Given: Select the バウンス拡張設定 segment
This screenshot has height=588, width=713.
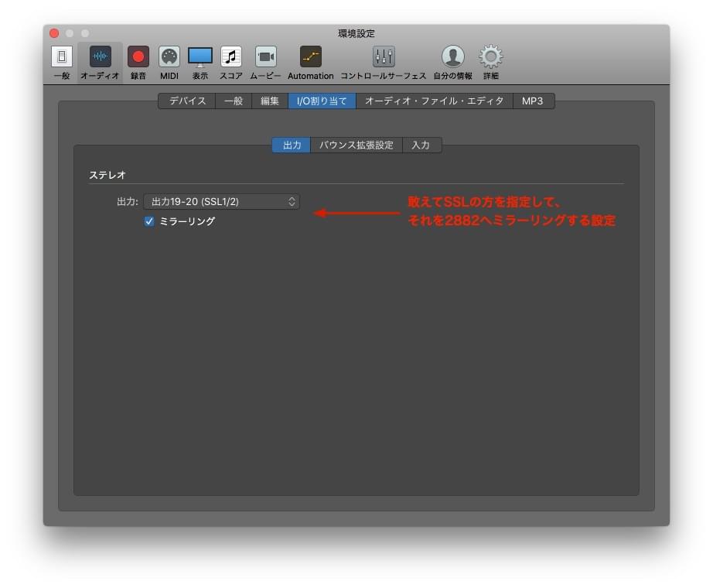Looking at the screenshot, I should point(356,145).
